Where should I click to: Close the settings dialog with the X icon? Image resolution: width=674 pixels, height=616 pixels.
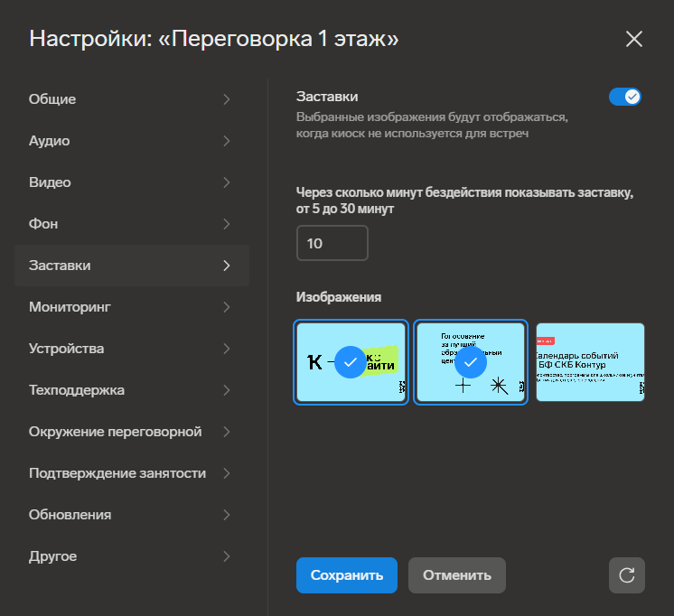tap(634, 39)
